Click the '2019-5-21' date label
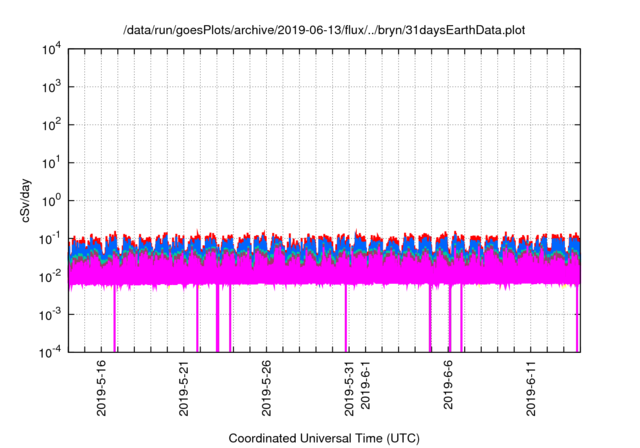Screen dimensions: 640x448 [184, 388]
